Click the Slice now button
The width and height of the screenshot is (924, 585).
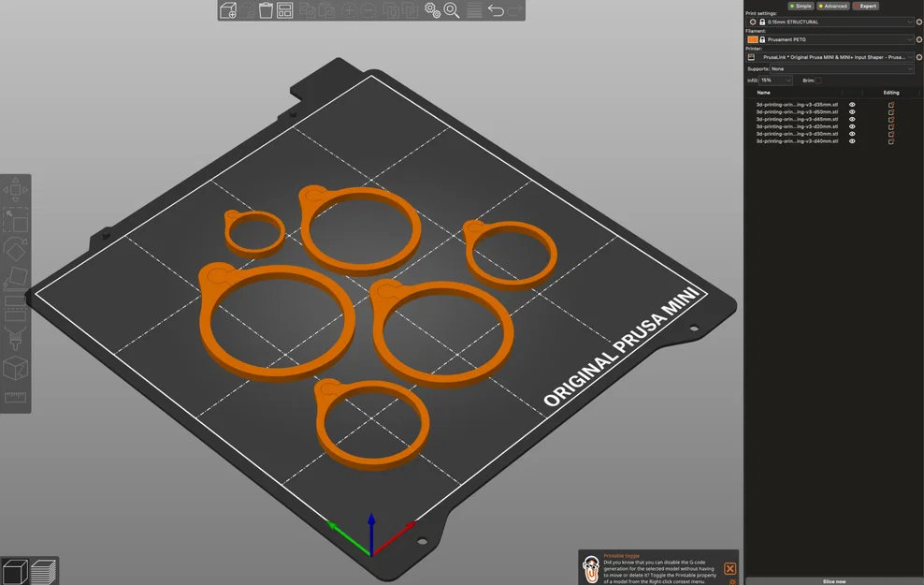(834, 581)
